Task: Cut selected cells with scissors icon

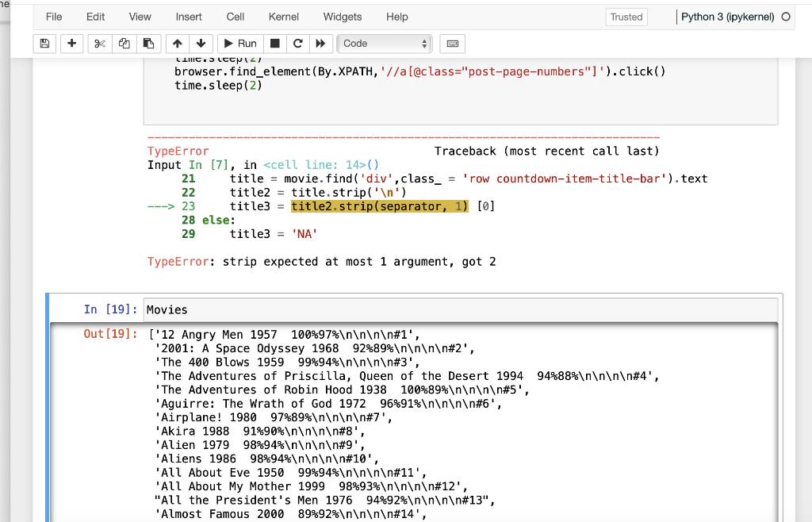Action: click(x=99, y=44)
